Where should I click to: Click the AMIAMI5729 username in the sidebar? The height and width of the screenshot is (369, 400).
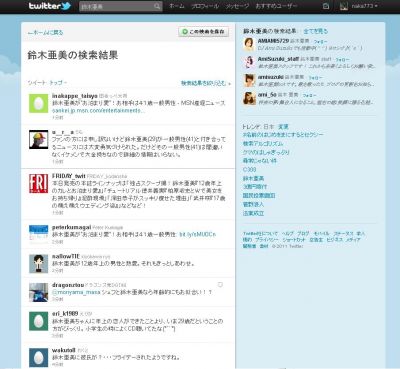coord(273,41)
